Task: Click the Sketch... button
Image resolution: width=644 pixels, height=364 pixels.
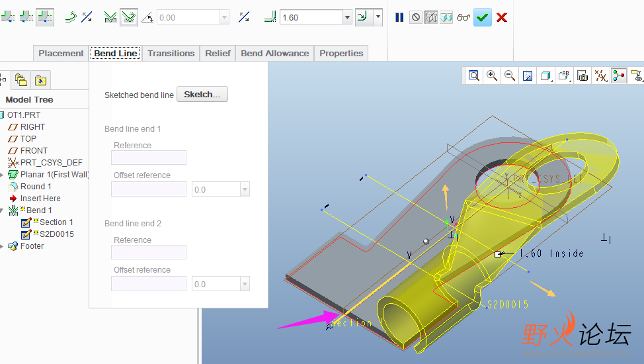Action: coord(202,95)
